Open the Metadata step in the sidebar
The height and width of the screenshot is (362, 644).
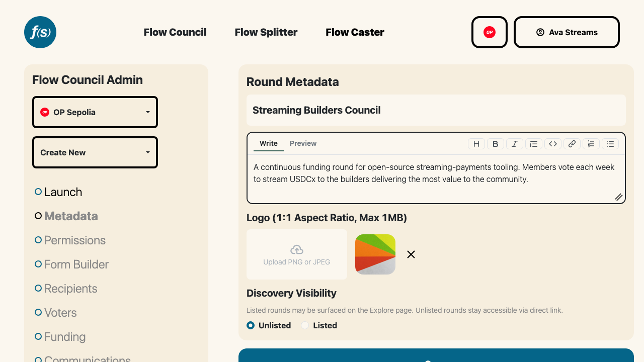tap(66, 216)
